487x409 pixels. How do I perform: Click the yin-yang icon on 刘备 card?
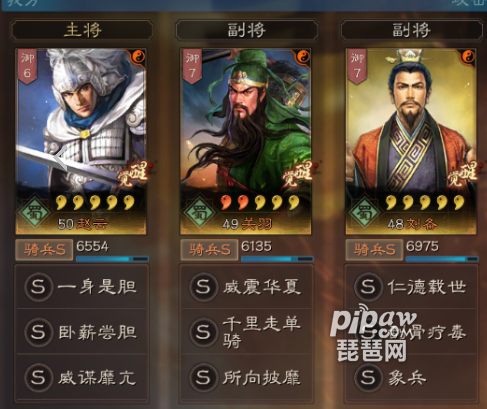[468, 57]
